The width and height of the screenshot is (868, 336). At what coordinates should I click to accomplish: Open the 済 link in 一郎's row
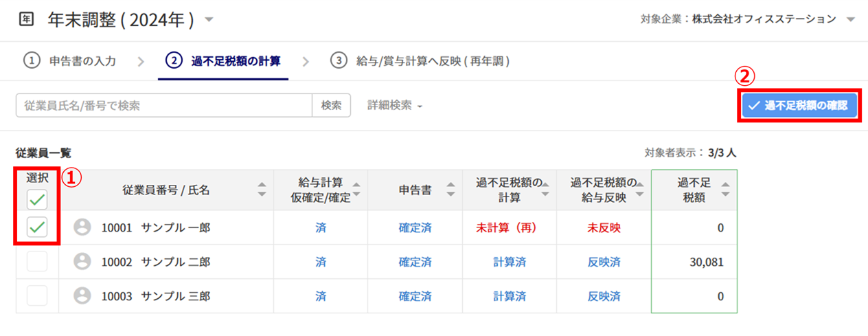tap(321, 227)
